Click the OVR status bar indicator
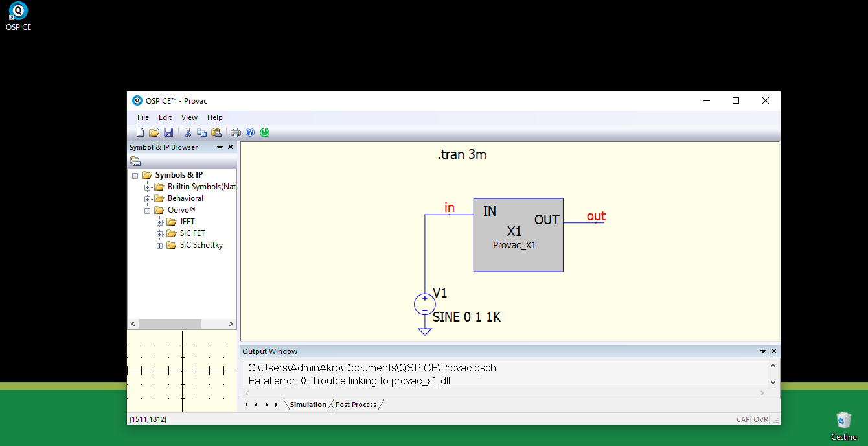The height and width of the screenshot is (446, 868). click(x=760, y=419)
